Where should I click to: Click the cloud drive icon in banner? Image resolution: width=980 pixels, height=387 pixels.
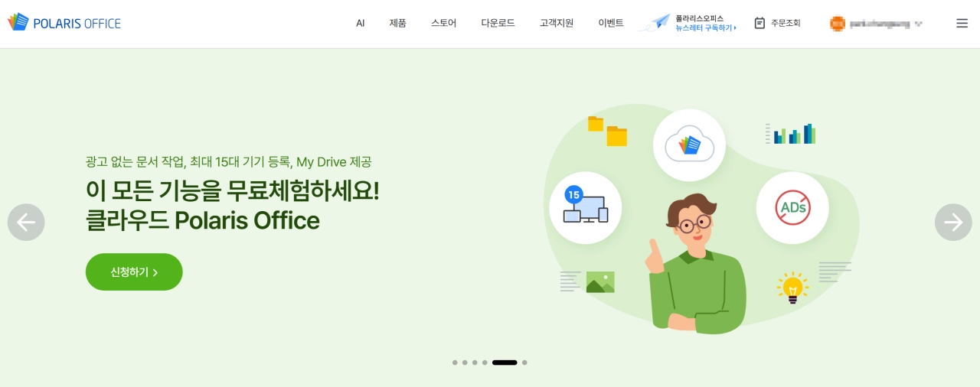coord(689,145)
